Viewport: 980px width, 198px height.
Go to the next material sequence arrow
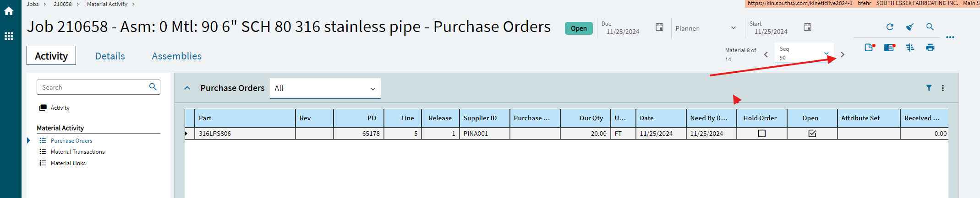843,54
